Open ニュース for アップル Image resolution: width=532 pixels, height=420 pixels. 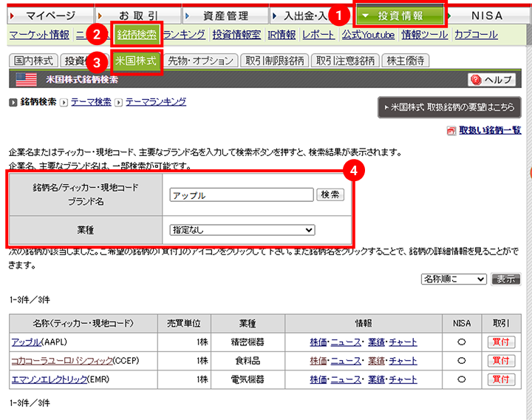(x=346, y=342)
